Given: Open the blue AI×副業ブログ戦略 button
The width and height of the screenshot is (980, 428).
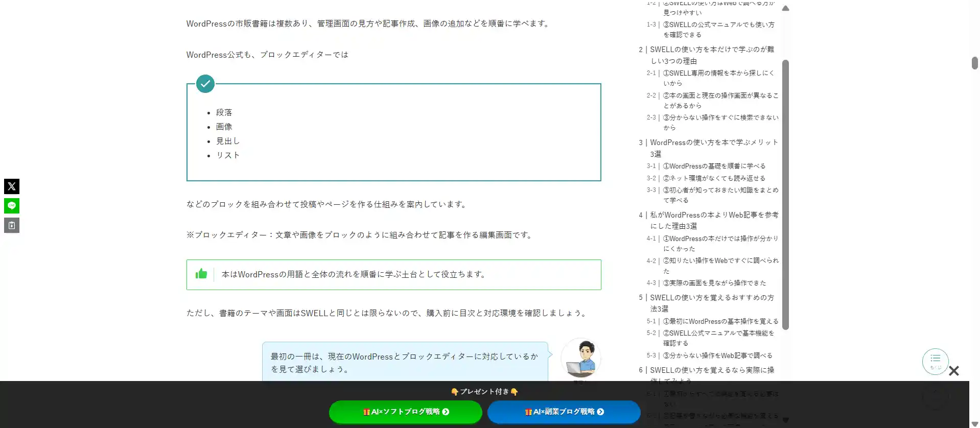Looking at the screenshot, I should (564, 412).
